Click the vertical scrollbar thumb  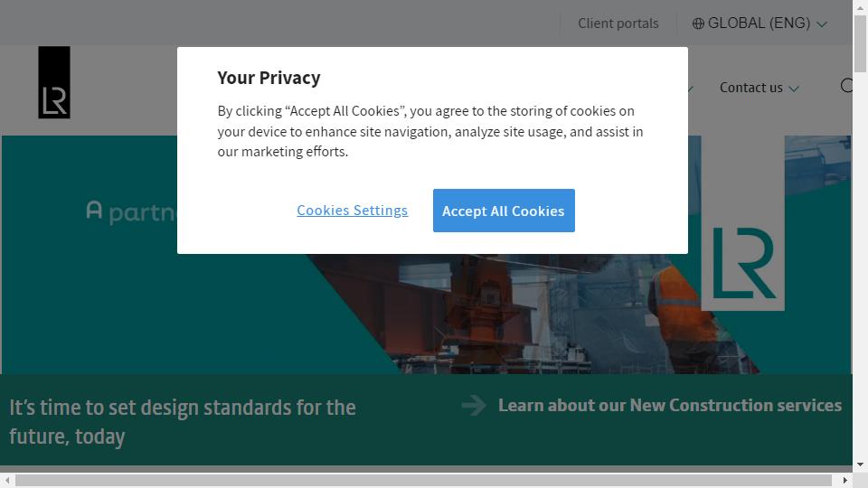click(x=860, y=43)
